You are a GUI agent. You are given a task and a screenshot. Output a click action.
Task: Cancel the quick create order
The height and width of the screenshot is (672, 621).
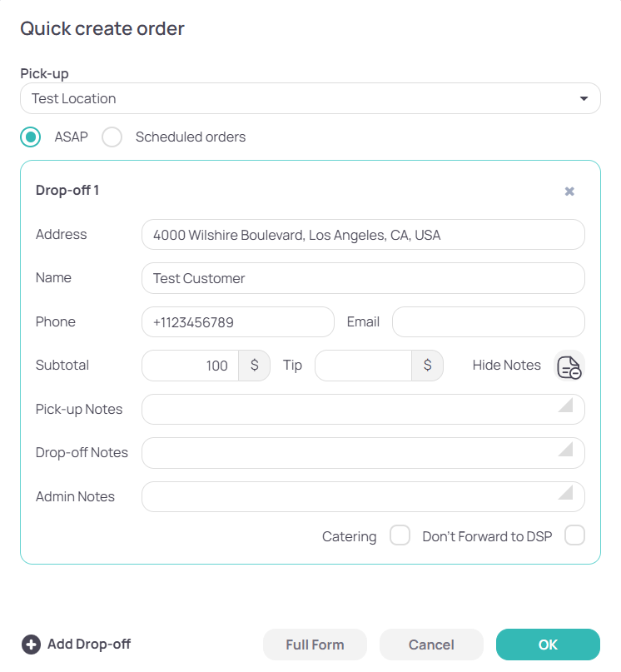pyautogui.click(x=431, y=645)
